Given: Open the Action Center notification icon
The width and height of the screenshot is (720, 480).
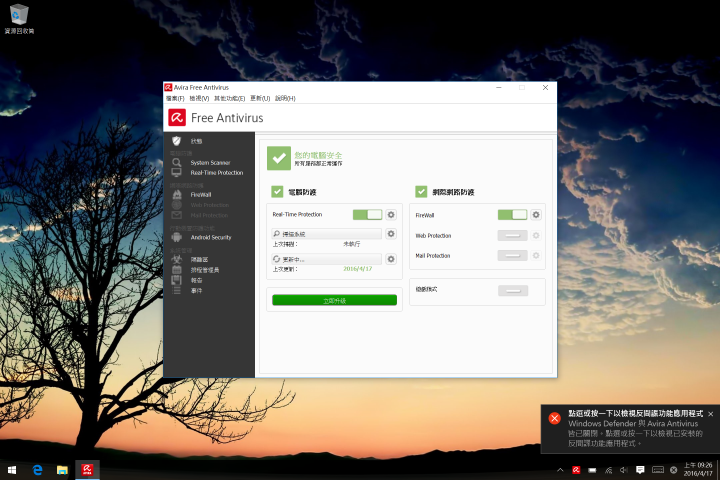Looking at the screenshot, I should 640,470.
